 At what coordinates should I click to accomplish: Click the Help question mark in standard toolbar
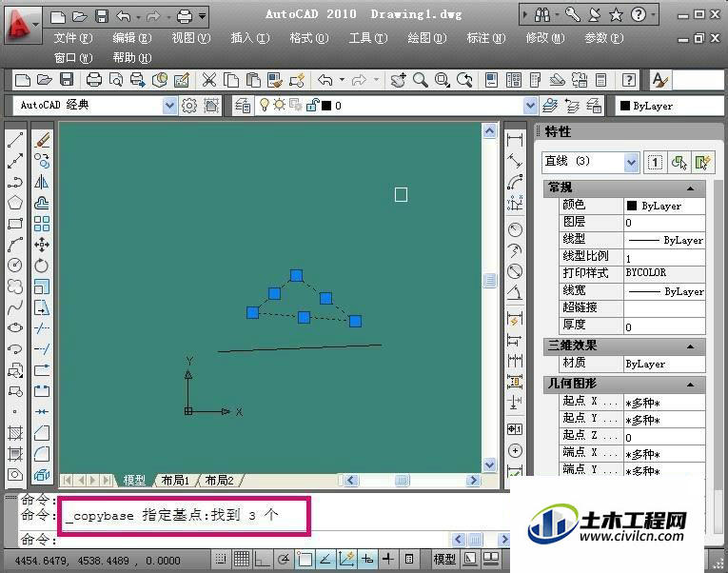pyautogui.click(x=629, y=80)
